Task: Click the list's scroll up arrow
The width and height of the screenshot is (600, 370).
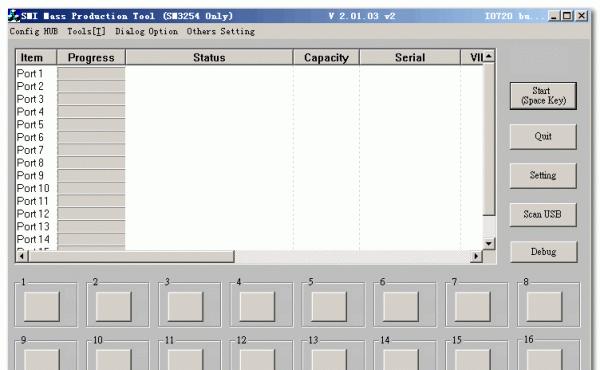Action: tap(489, 57)
